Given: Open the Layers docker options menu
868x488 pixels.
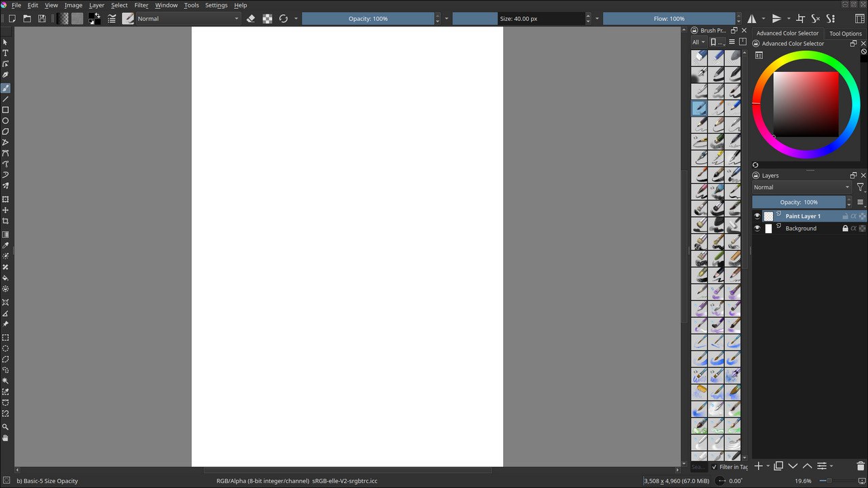Looking at the screenshot, I should (x=861, y=202).
